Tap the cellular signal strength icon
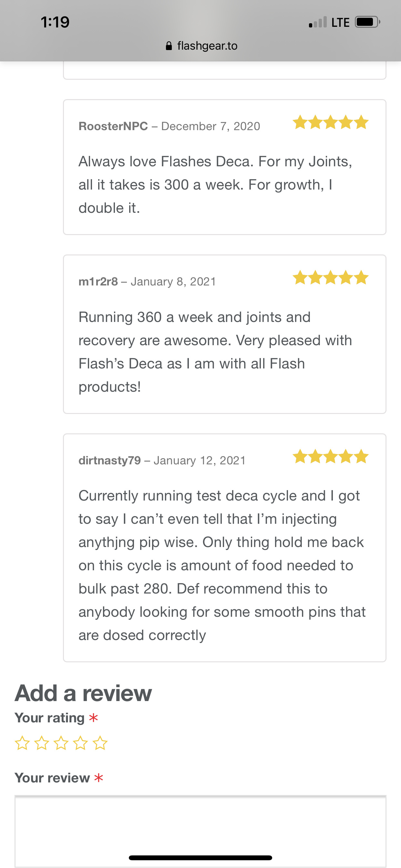This screenshot has width=401, height=868. [x=318, y=22]
